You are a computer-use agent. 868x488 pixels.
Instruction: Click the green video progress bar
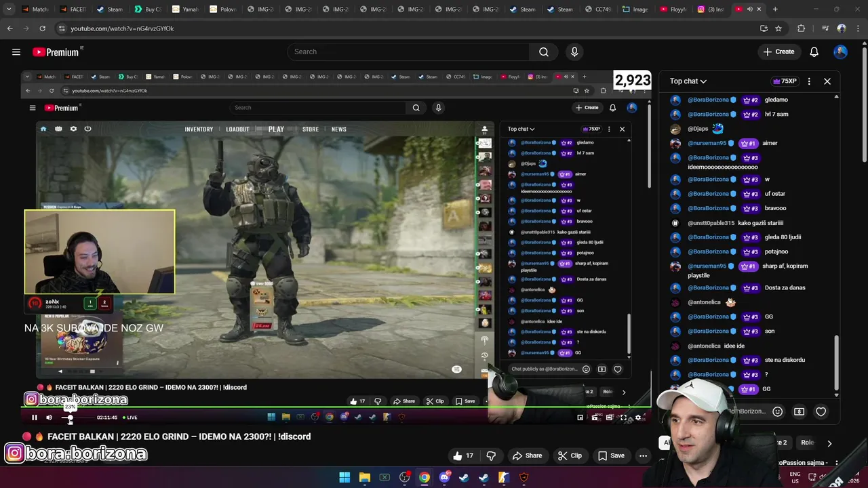(336, 407)
